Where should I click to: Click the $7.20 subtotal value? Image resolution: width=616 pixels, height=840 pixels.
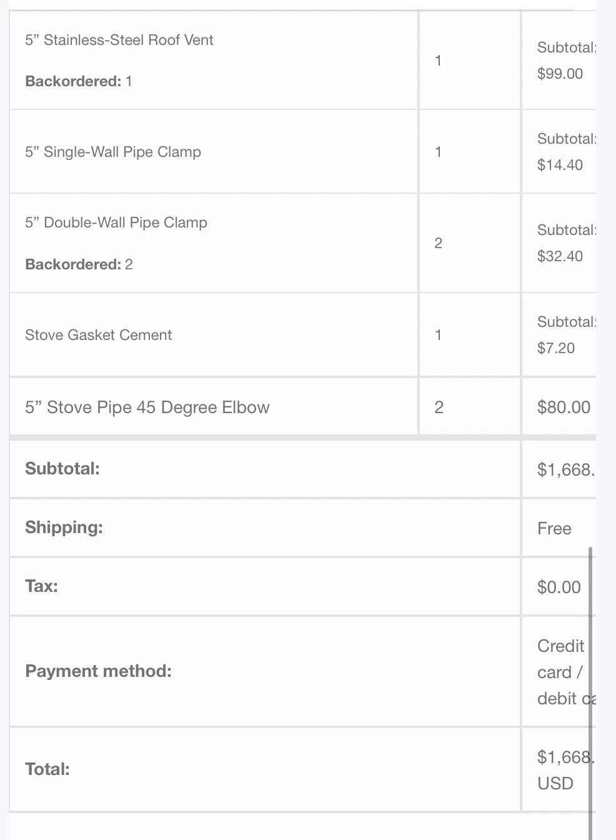click(556, 348)
